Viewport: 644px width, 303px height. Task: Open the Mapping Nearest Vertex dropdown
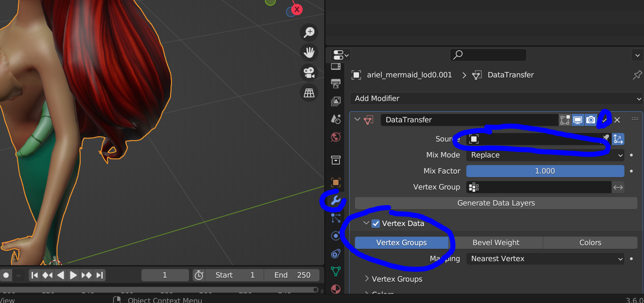(545, 259)
